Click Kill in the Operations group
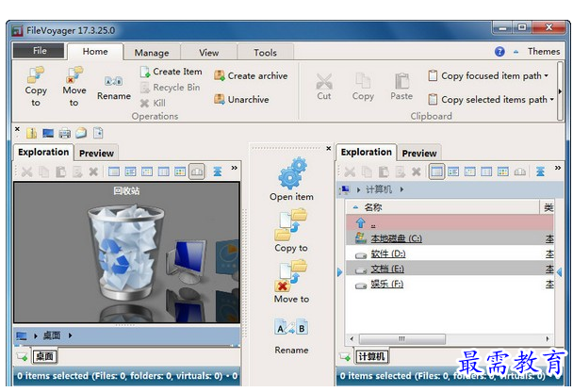The image size is (573, 392). 153,103
